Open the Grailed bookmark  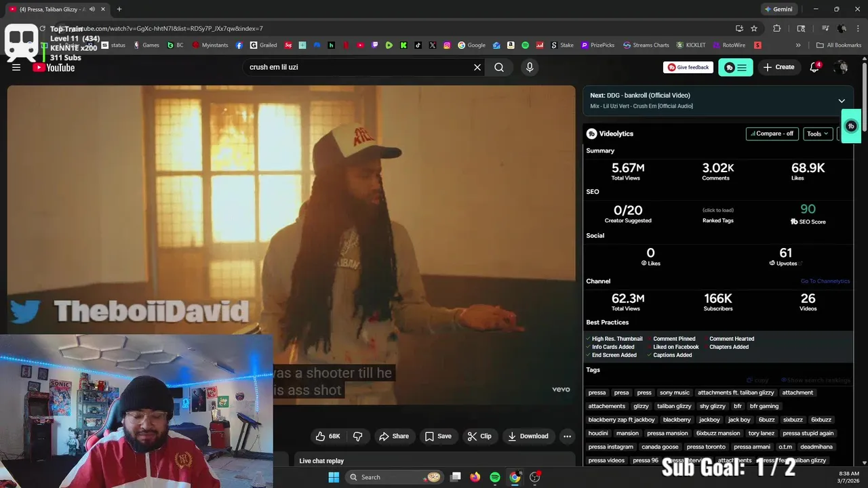(x=263, y=45)
